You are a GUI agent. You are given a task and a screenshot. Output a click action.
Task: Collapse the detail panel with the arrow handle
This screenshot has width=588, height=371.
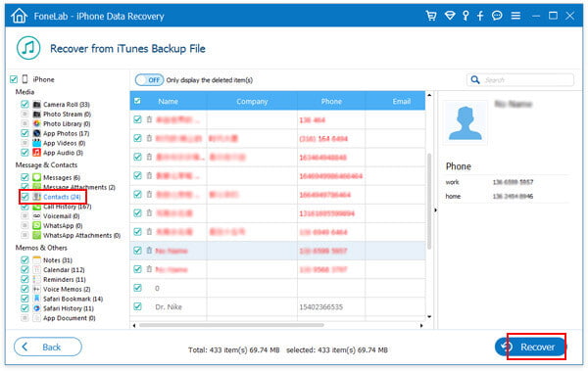[x=435, y=209]
